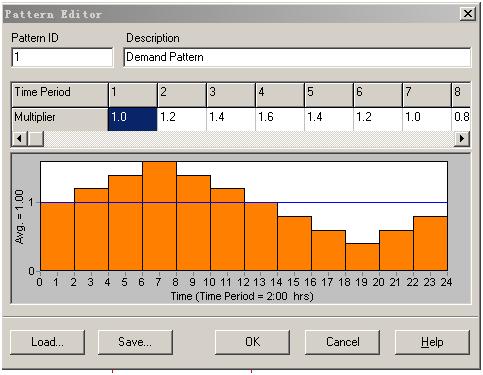Click the chart bar between hours 0 and 2

(57, 236)
